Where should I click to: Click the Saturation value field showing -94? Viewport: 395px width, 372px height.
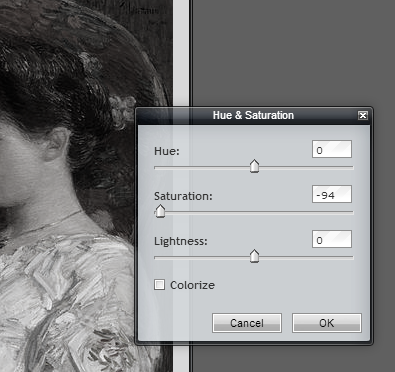pyautogui.click(x=332, y=194)
